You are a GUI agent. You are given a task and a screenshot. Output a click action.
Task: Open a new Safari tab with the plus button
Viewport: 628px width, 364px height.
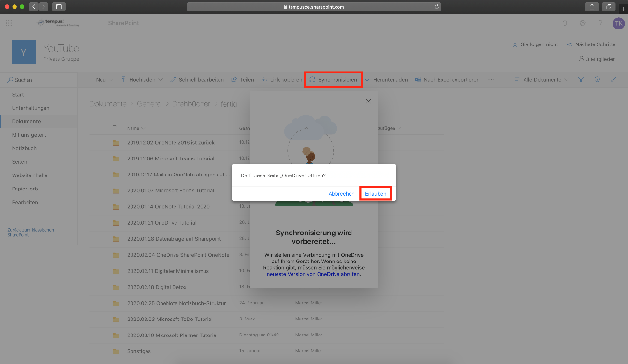[623, 8]
